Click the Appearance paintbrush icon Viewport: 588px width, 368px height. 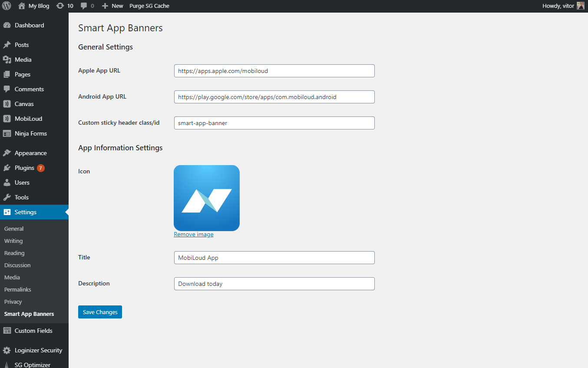[7, 153]
